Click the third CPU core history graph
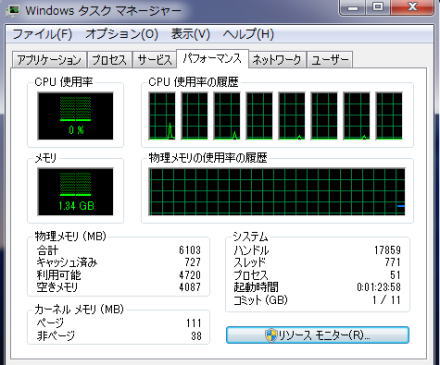The image size is (440, 365). tap(227, 116)
